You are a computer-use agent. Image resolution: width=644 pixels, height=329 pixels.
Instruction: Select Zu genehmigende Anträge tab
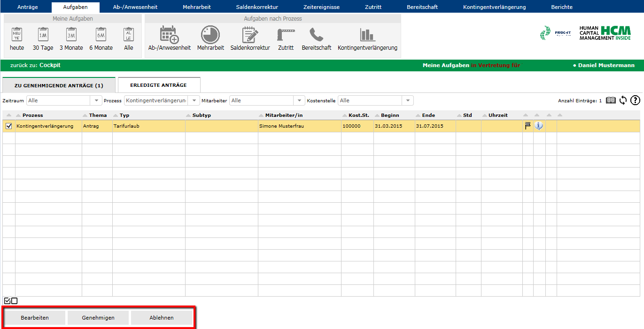click(59, 85)
